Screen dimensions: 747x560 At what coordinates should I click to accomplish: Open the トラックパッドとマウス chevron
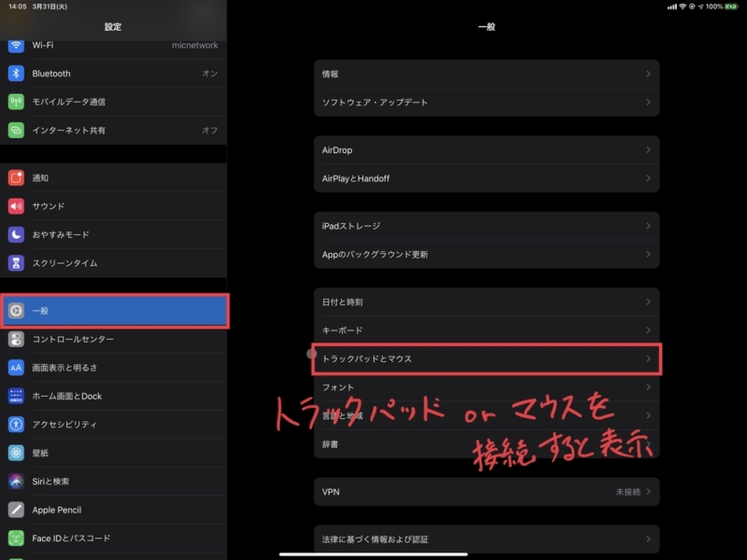tap(648, 358)
